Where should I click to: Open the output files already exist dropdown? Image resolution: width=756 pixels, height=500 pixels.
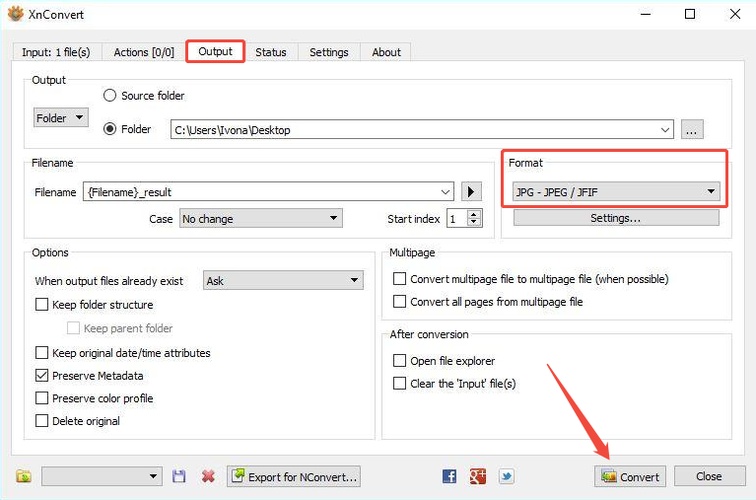[x=283, y=280]
